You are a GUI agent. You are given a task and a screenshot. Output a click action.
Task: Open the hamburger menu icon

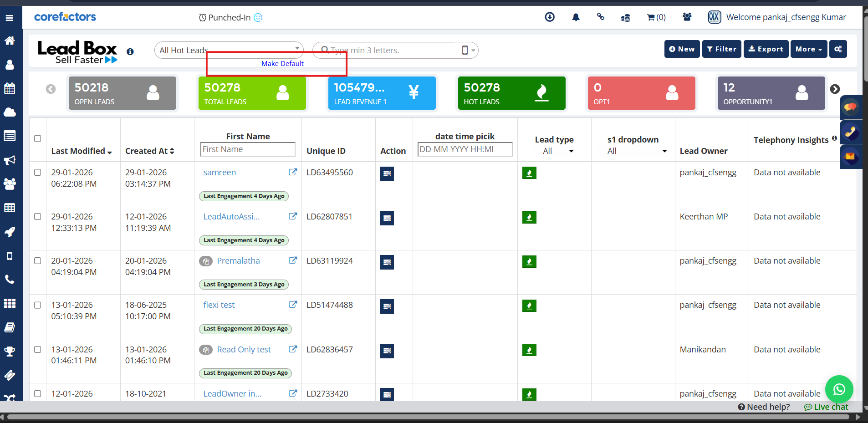[x=10, y=18]
